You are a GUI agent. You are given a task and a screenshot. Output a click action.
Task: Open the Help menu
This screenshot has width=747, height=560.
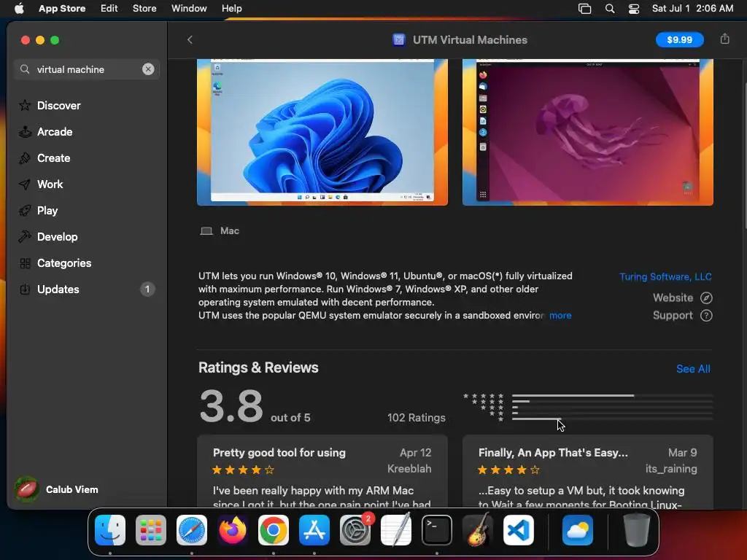(231, 9)
